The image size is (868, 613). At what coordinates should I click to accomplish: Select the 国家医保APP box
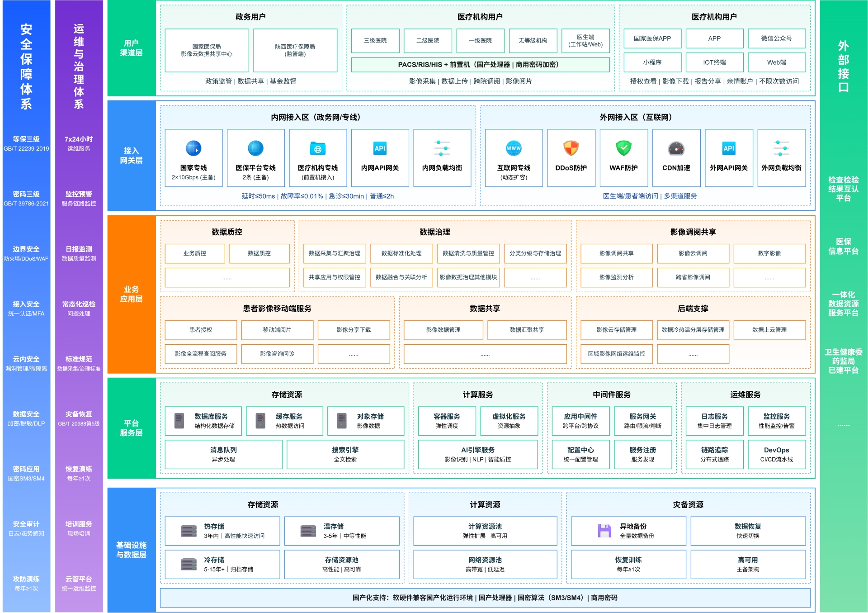(x=652, y=38)
